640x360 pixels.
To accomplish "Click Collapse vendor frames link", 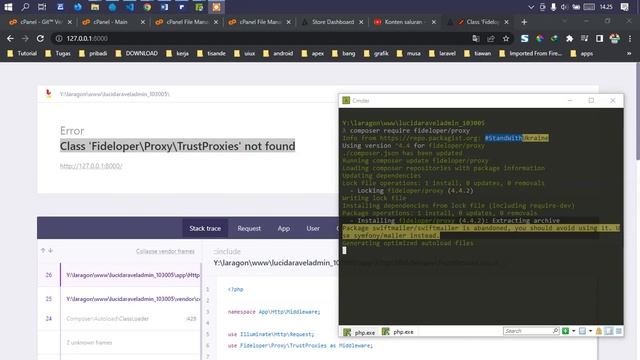I will [x=165, y=251].
